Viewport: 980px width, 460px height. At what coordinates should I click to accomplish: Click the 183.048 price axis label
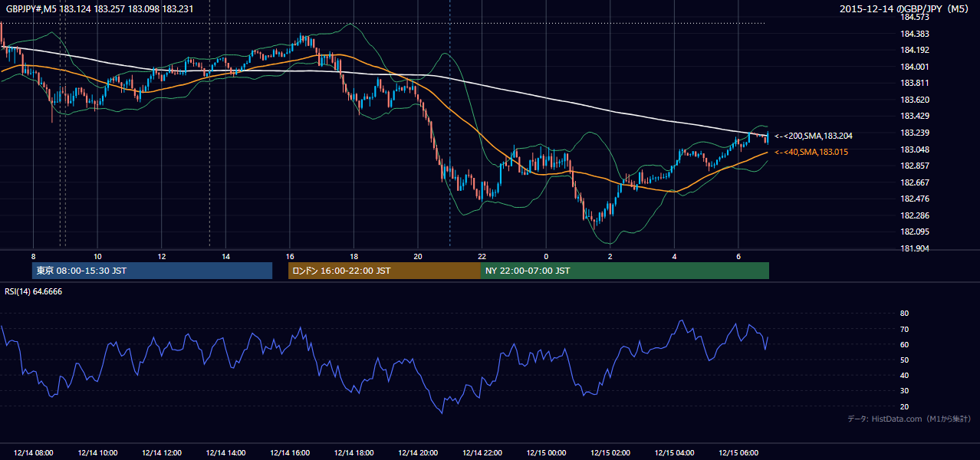pos(914,149)
